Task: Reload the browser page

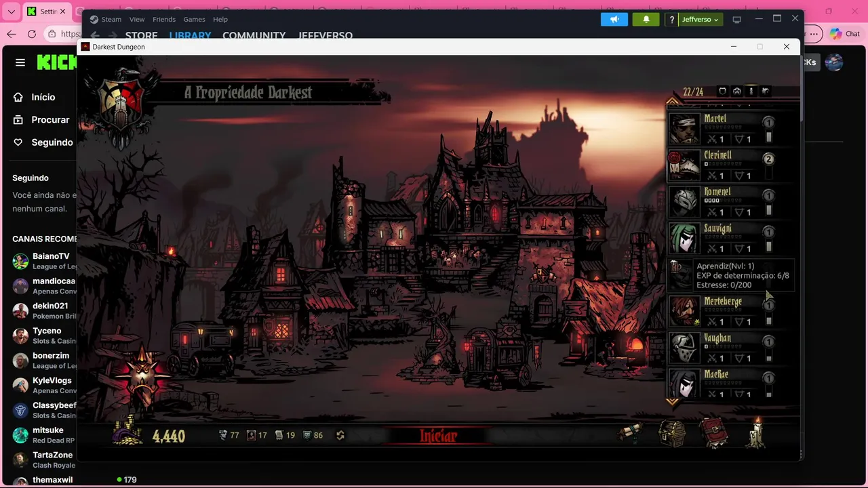Action: (32, 34)
